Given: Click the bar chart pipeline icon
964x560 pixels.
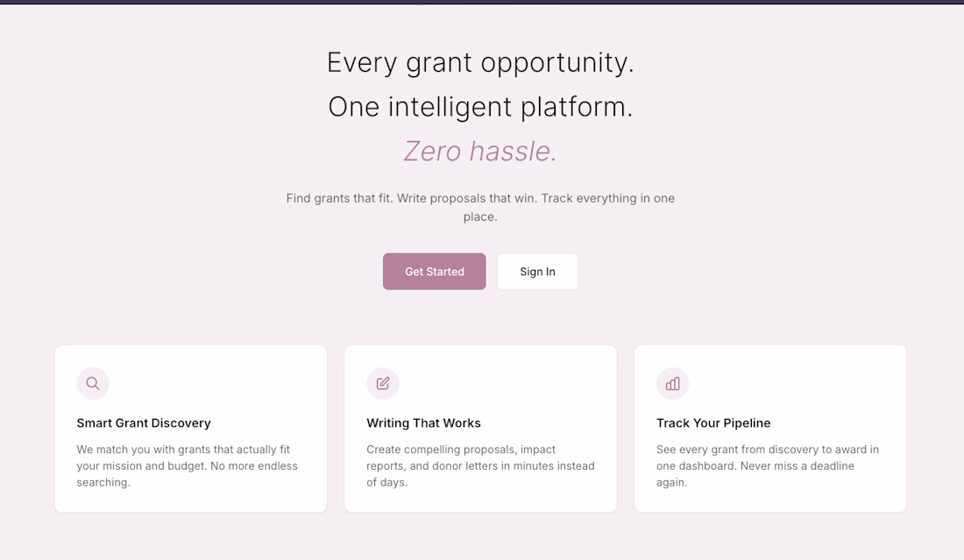Looking at the screenshot, I should (x=672, y=383).
